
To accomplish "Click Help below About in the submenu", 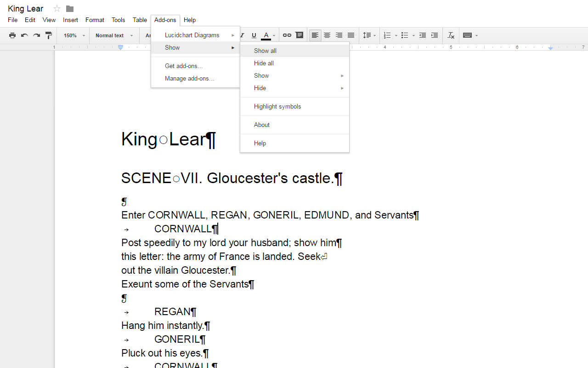I will (294, 143).
